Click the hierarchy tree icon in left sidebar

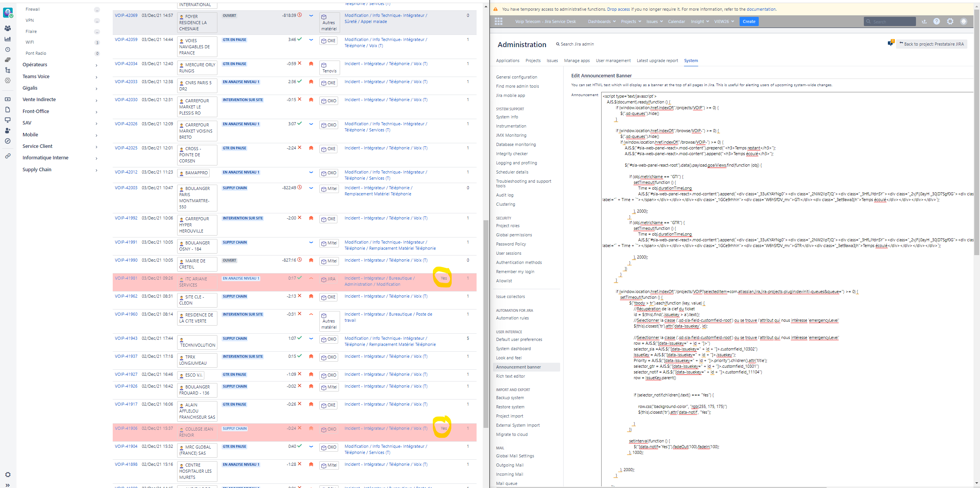[8, 70]
